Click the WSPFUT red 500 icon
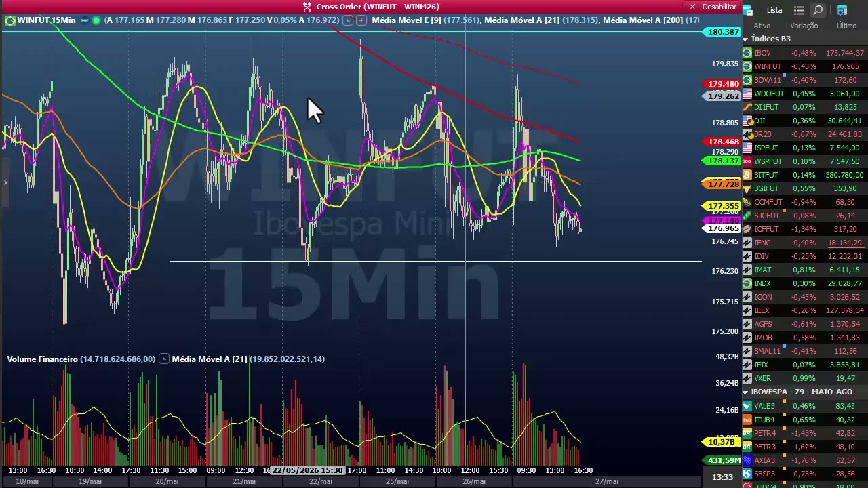The width and height of the screenshot is (868, 488). tap(747, 161)
